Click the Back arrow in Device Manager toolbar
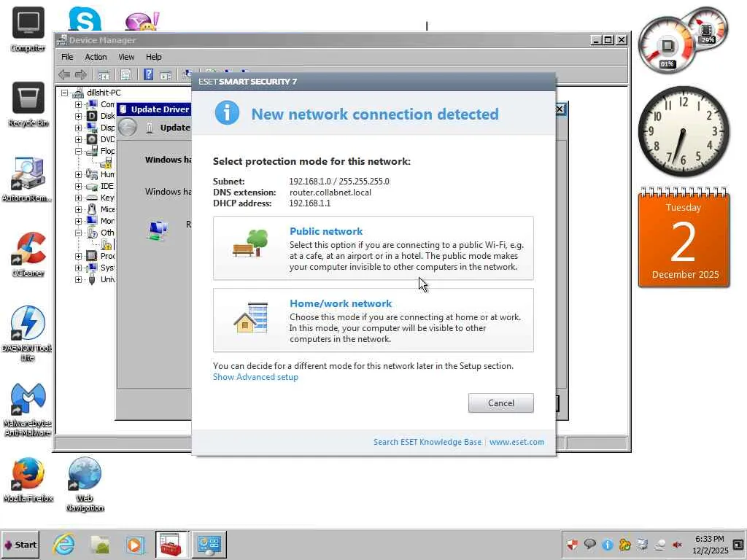747x560 pixels. click(x=64, y=74)
